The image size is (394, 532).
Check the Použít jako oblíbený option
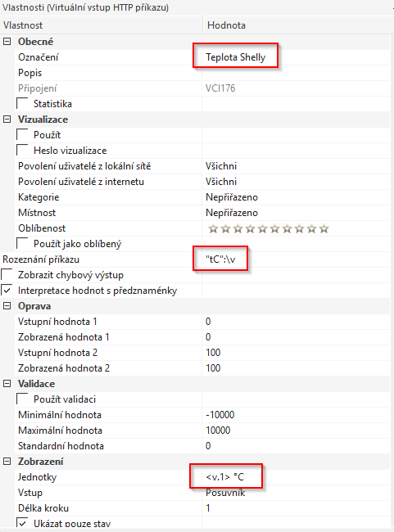click(22, 244)
